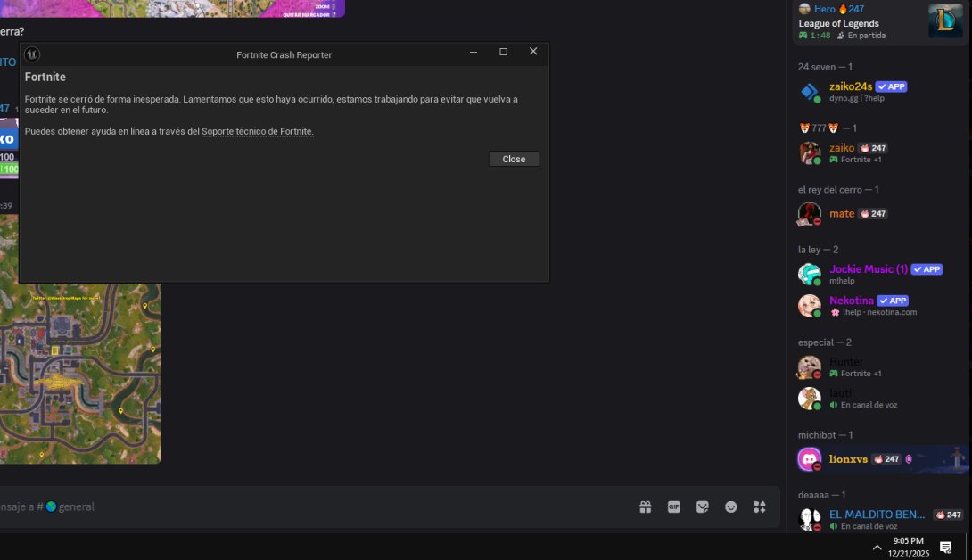Open the GIF picker in message bar
The image size is (972, 560).
pyautogui.click(x=674, y=507)
